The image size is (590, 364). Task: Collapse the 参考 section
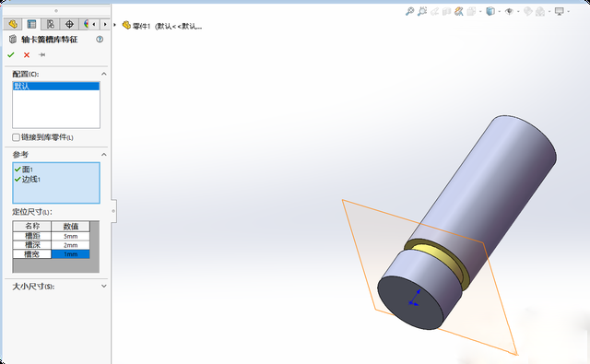(x=104, y=155)
